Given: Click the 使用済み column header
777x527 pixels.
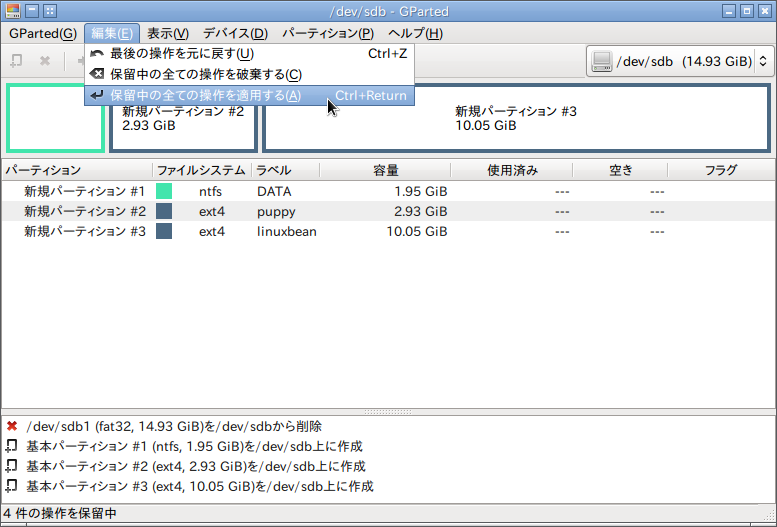Looking at the screenshot, I should coord(511,170).
